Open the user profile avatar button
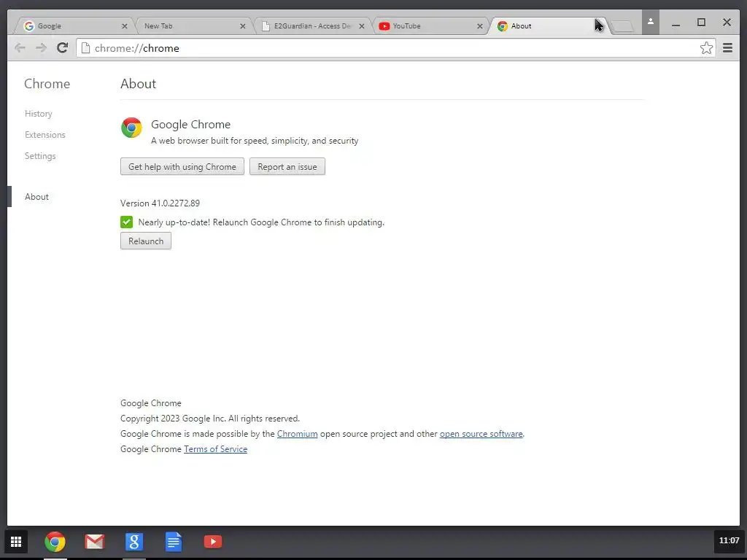This screenshot has width=747, height=560. click(x=650, y=23)
